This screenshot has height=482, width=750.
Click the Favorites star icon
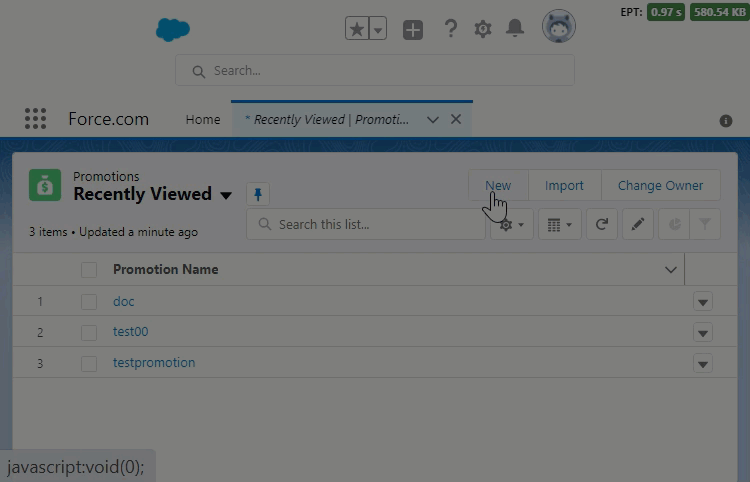coord(358,29)
